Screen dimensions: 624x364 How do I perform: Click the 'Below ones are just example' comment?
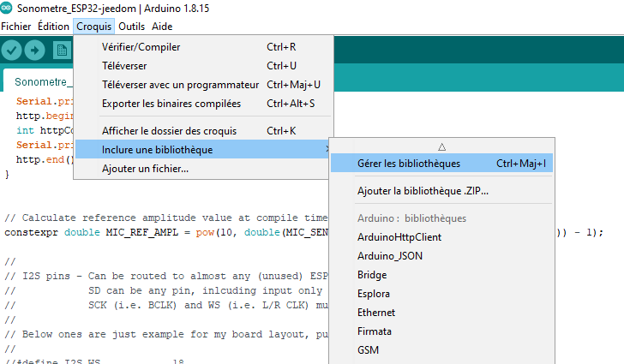[166, 334]
